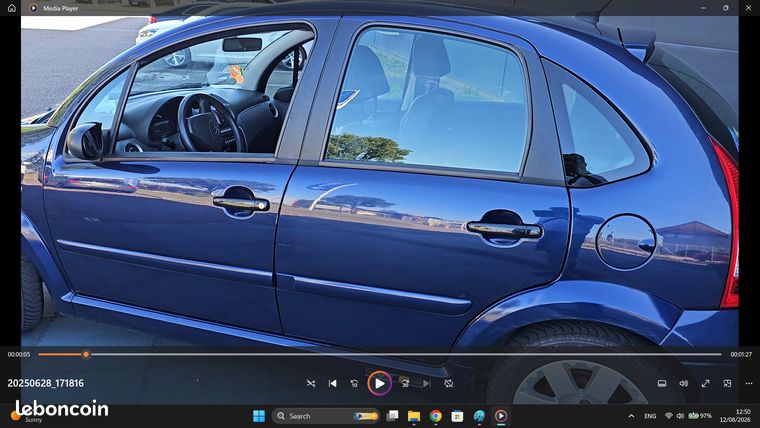760x428 pixels.
Task: Open the clock and date panel
Action: pos(735,416)
